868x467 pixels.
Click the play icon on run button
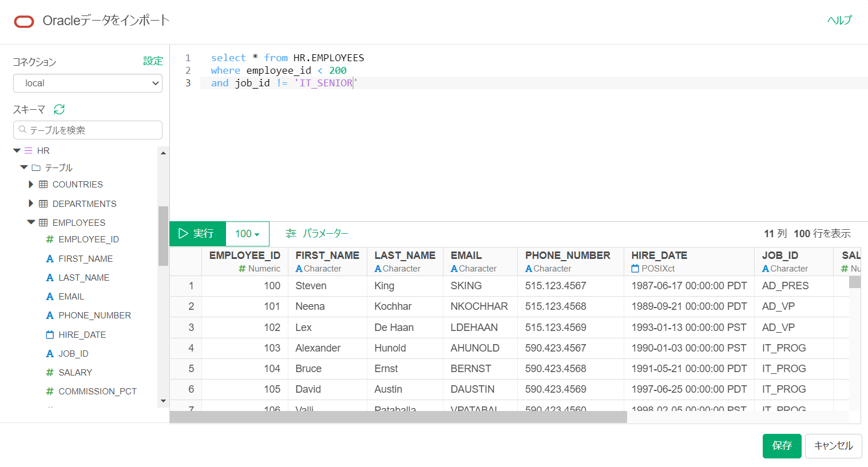(x=183, y=233)
